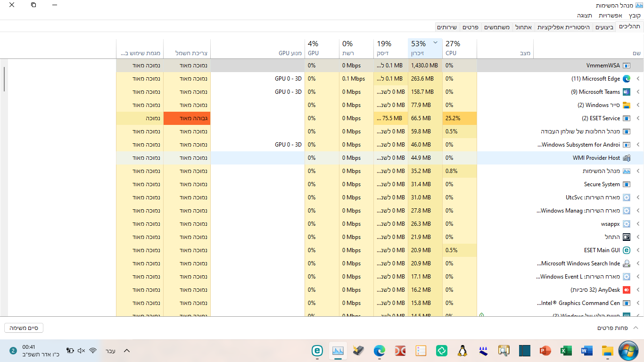644x362 pixels.
Task: Sort by the שם name column header
Action: [588, 49]
